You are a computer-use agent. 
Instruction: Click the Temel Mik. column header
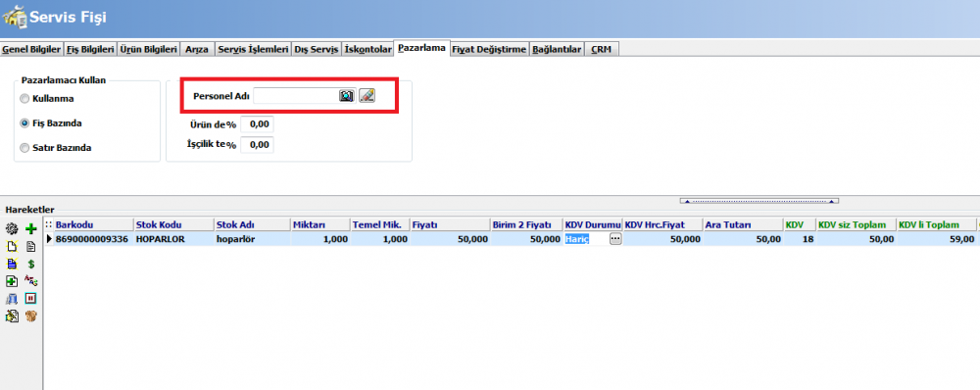380,225
